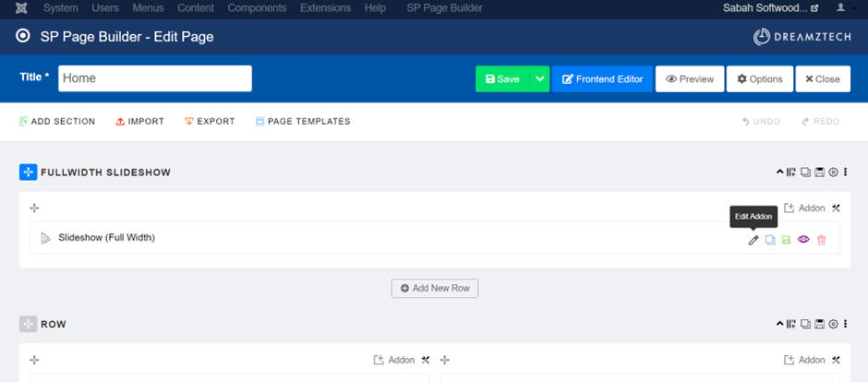Add an Addon to the ROW left column
The height and width of the screenshot is (382, 868).
[x=394, y=360]
